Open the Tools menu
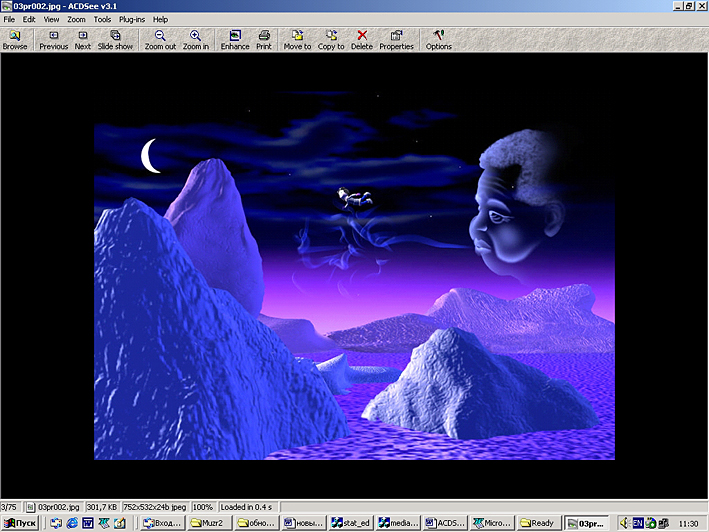This screenshot has height=532, width=709. click(x=102, y=19)
